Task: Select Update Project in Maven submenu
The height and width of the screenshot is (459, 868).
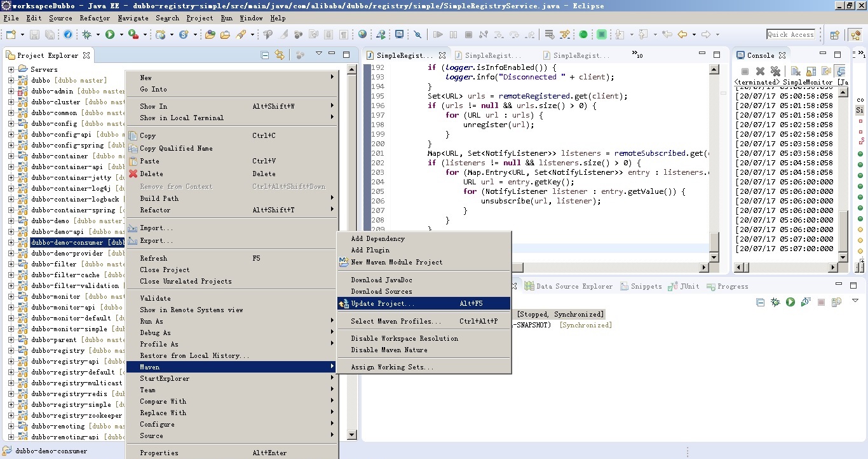Action: (x=424, y=303)
